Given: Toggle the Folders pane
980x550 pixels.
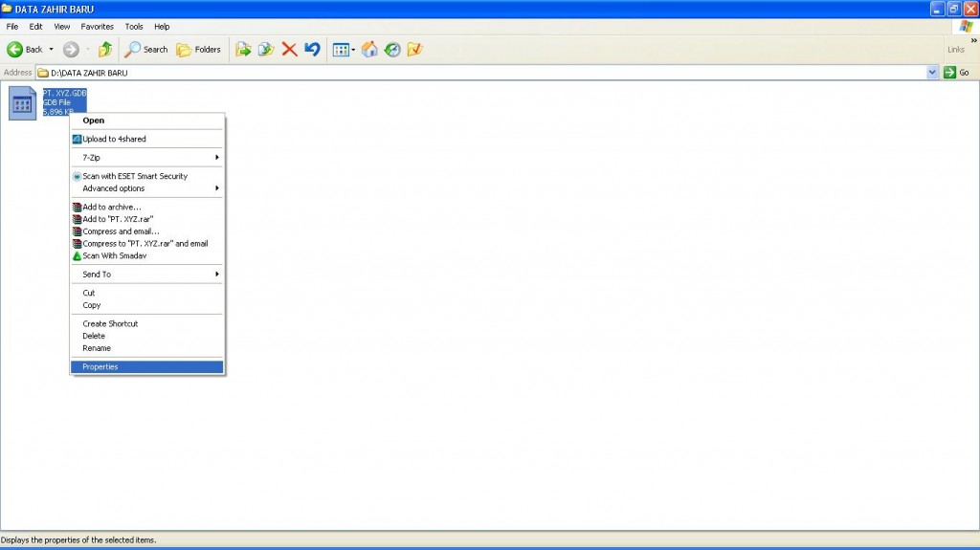Looking at the screenshot, I should (x=199, y=50).
